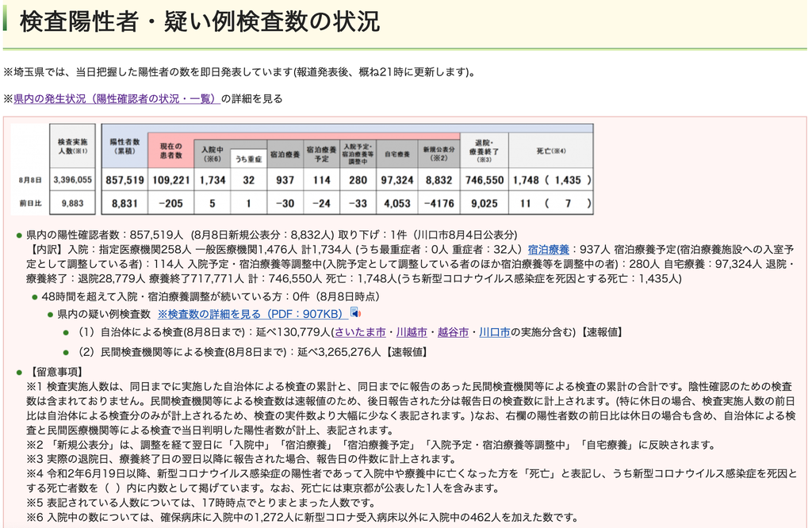
Task: Click the 9,883 table cell
Action: pyautogui.click(x=72, y=204)
